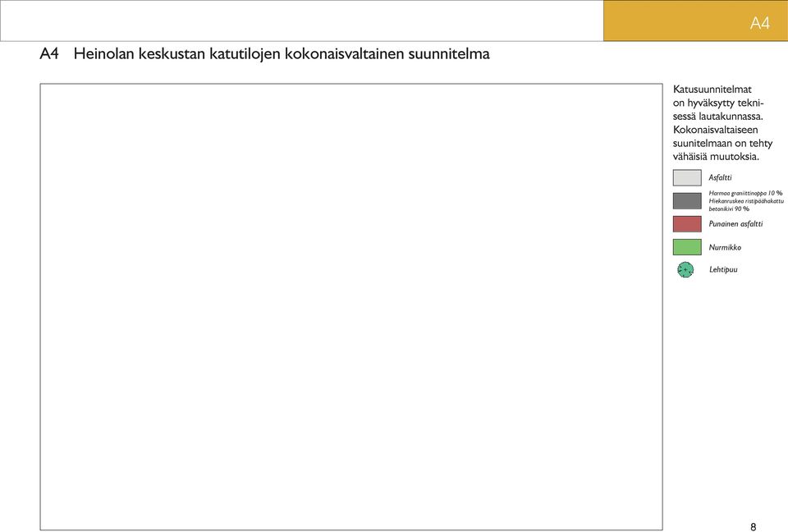Screen dimensions: 788x532
Task: Click the heading 'Heinolan keskustan katutilojen kokonaisvaltainen suunnitelma'
Action: coord(282,54)
